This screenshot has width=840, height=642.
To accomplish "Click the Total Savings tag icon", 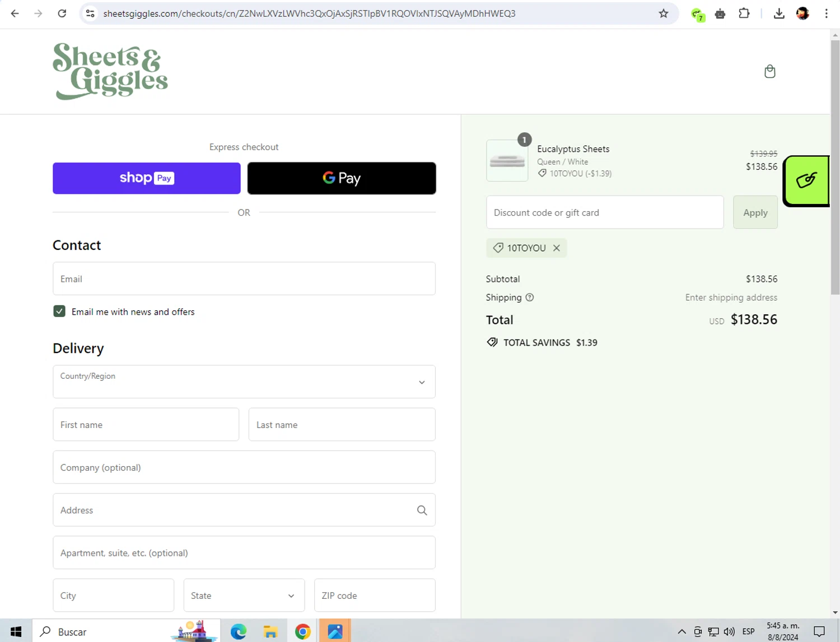I will coord(492,342).
